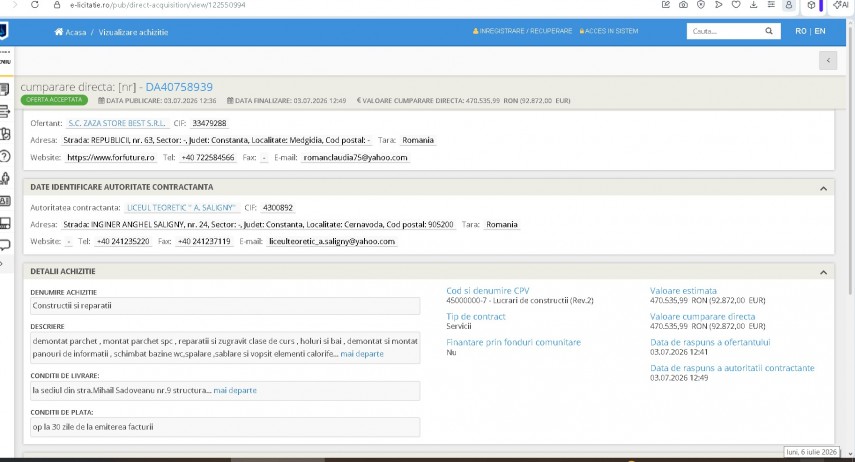855x462 pixels.
Task: Click the OFERTA ACCEPTATA status badge
Action: coord(54,100)
